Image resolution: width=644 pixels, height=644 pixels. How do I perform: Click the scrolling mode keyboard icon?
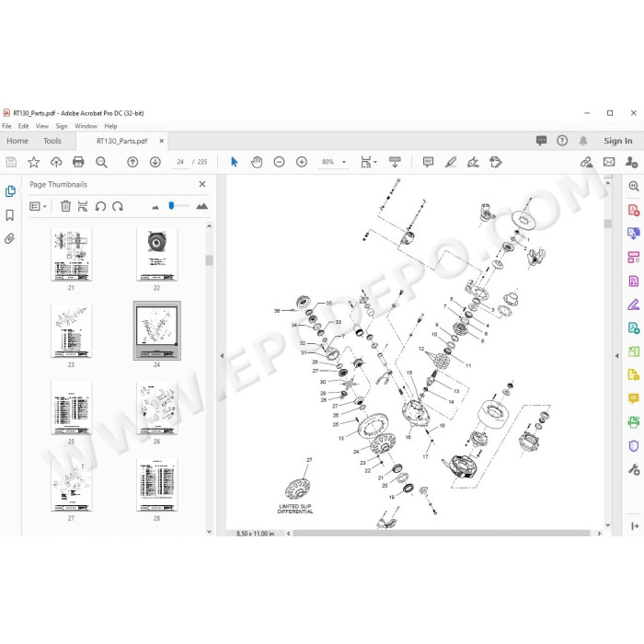pyautogui.click(x=395, y=162)
